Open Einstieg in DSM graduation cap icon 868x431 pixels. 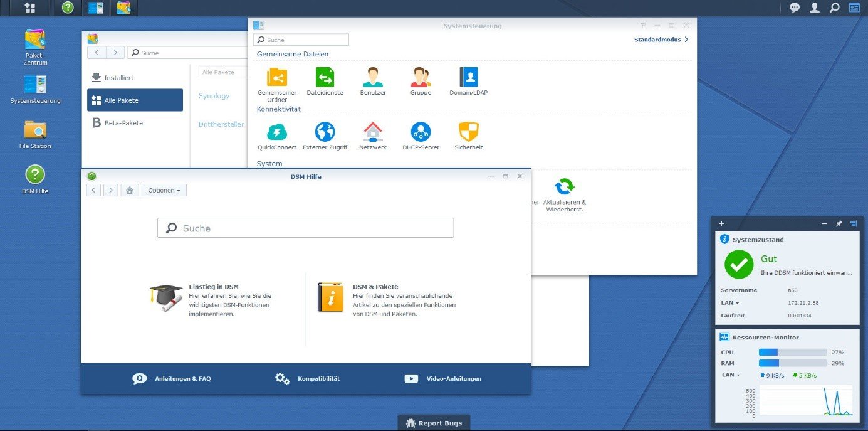[x=166, y=297]
